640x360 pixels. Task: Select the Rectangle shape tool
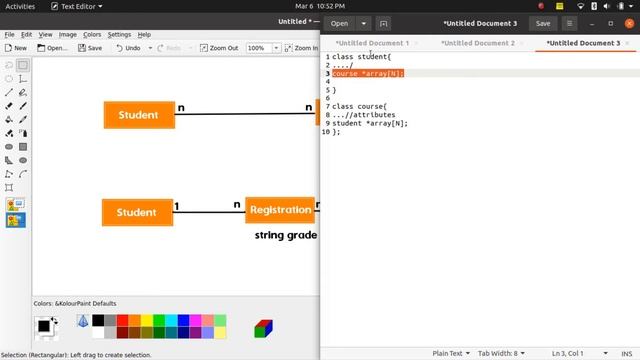[x=23, y=147]
